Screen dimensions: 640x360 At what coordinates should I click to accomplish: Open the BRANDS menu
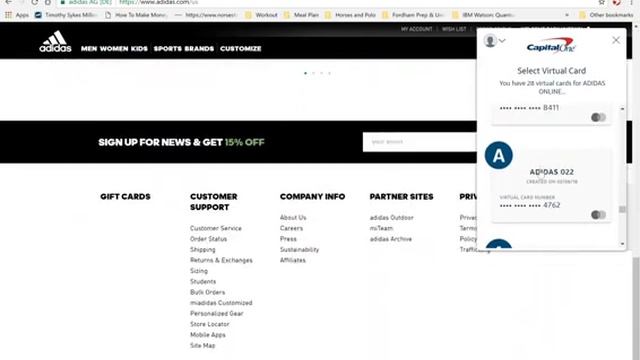199,49
